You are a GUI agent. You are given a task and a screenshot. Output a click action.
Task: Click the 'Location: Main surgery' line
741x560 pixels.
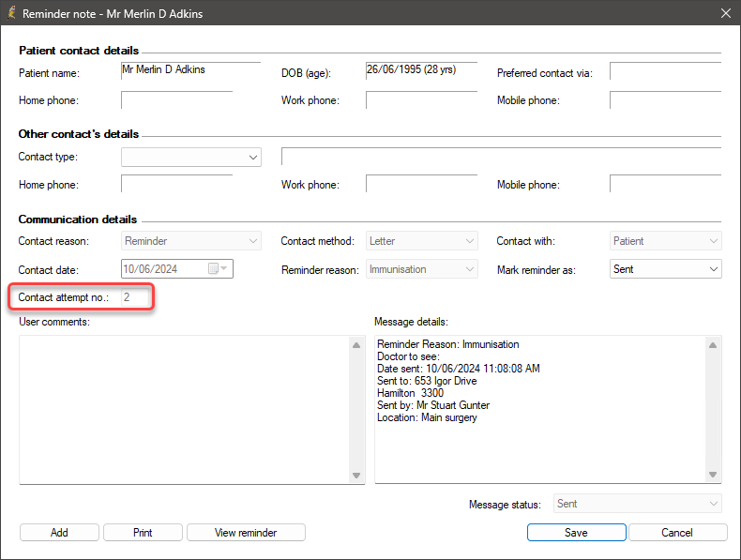click(427, 417)
